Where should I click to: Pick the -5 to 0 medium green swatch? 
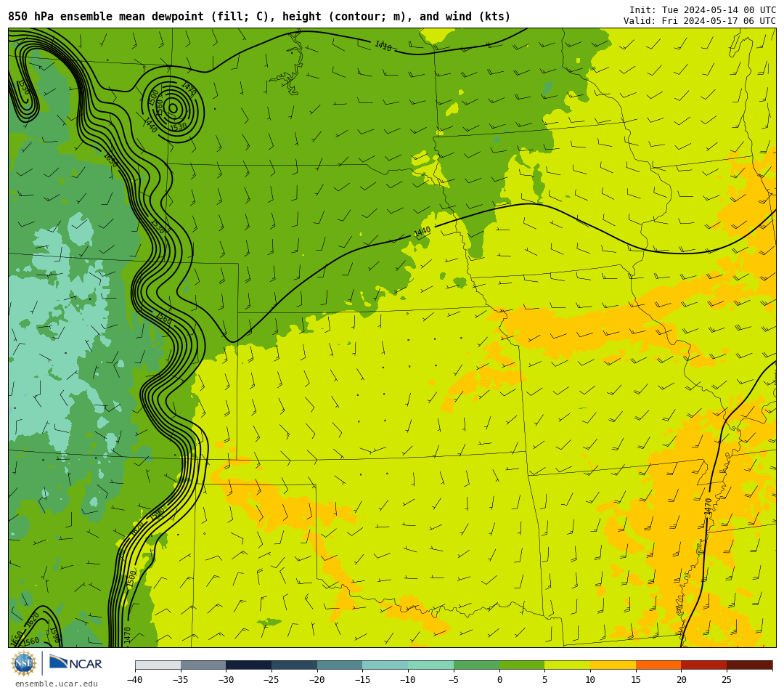[x=476, y=665]
